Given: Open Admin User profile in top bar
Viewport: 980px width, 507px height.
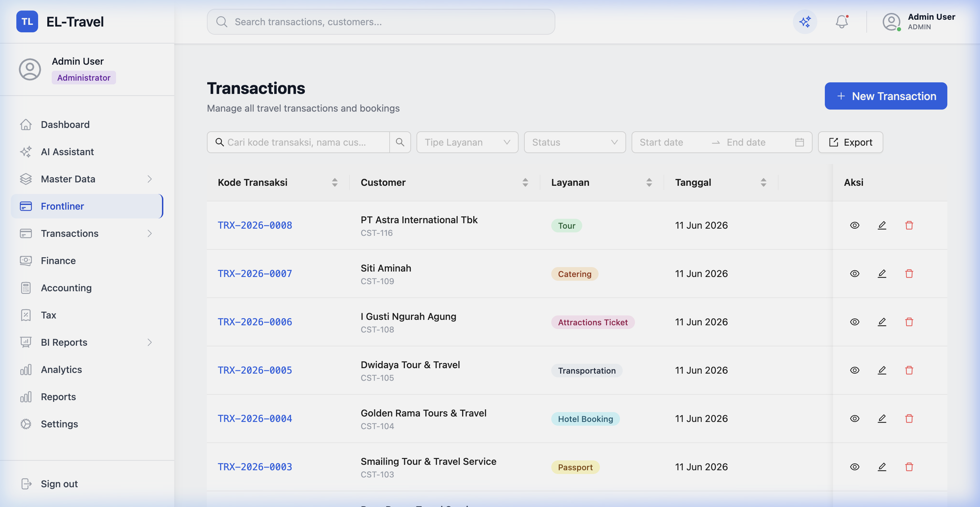Looking at the screenshot, I should point(919,22).
